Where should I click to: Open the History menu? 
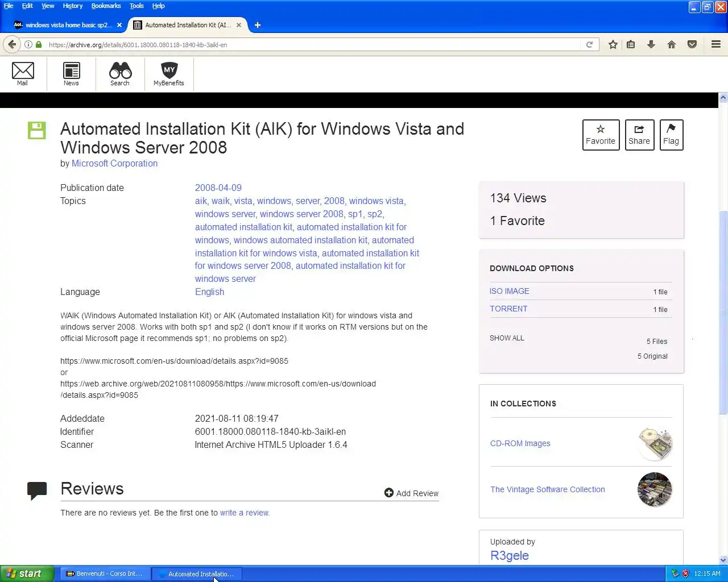[73, 6]
